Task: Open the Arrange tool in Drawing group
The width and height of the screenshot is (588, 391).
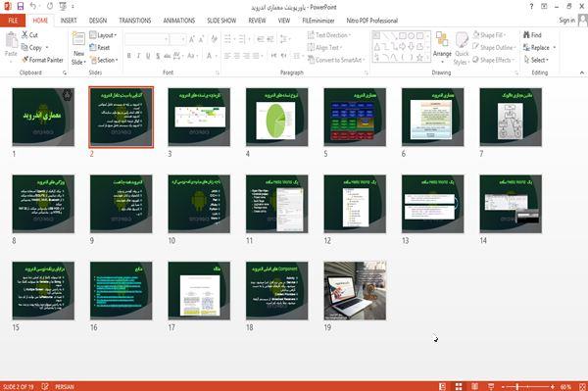Action: pos(442,46)
